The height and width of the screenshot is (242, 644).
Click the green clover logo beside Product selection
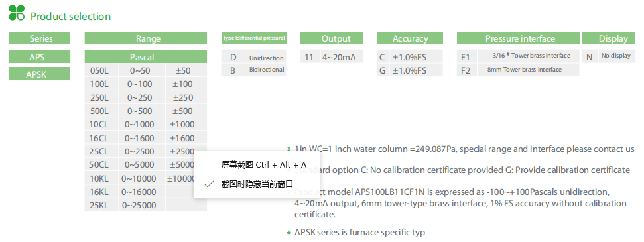pos(17,13)
